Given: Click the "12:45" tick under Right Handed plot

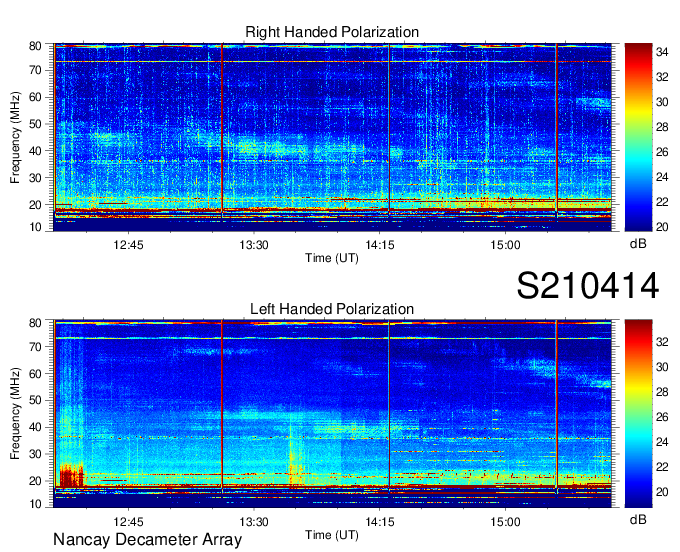Looking at the screenshot, I should point(128,245).
